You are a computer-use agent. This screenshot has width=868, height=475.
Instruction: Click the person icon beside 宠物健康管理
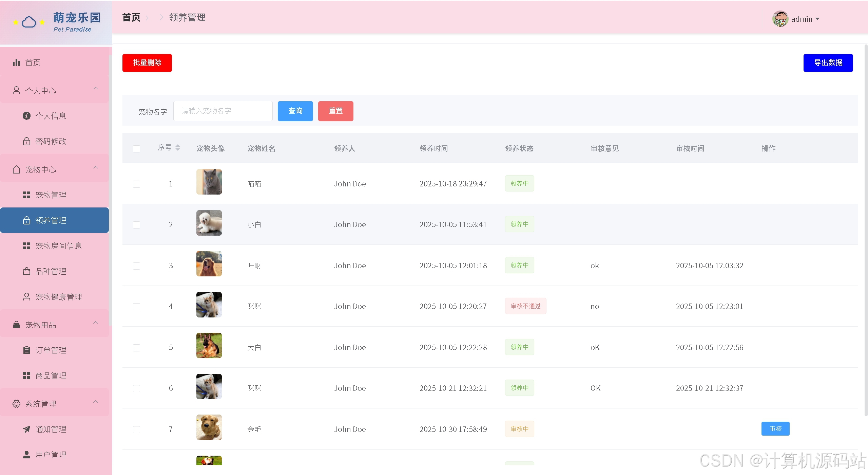click(26, 297)
